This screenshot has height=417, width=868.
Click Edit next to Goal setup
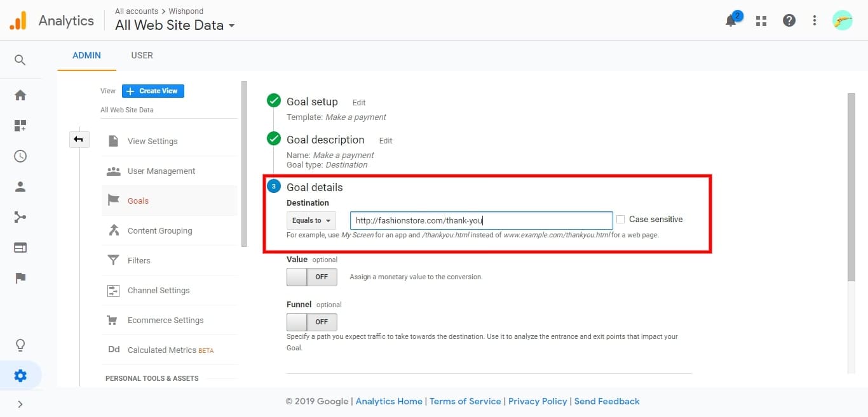pos(359,102)
